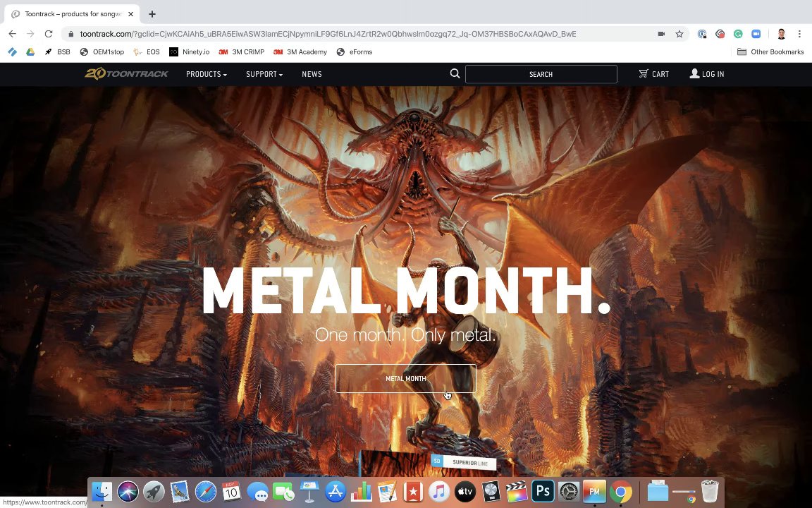Expand the Support dropdown menu

(264, 74)
